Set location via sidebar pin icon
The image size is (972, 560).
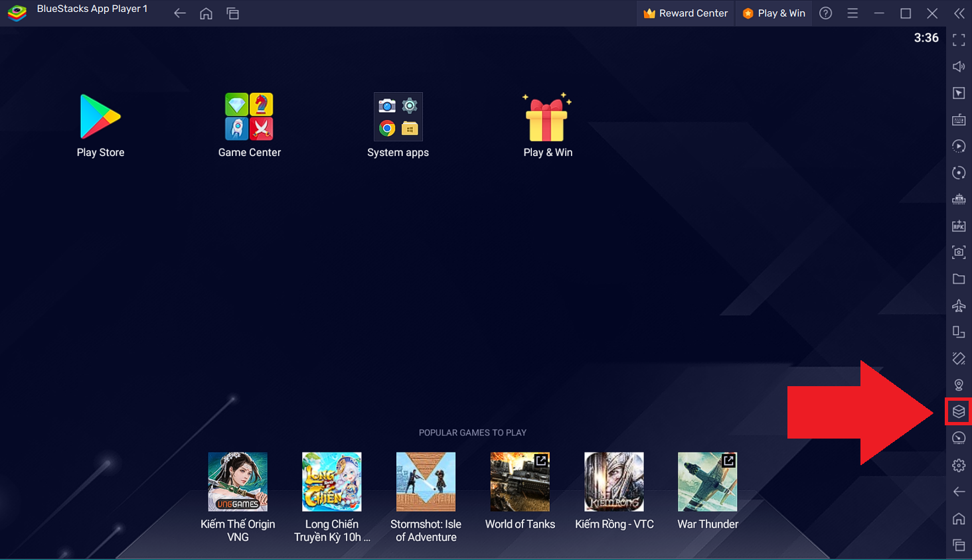(x=959, y=385)
